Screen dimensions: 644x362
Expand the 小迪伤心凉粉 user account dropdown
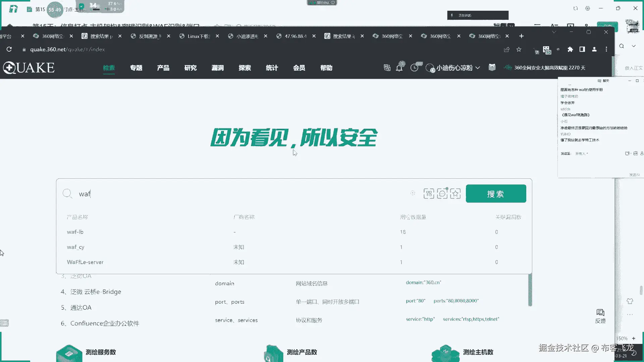tap(454, 68)
